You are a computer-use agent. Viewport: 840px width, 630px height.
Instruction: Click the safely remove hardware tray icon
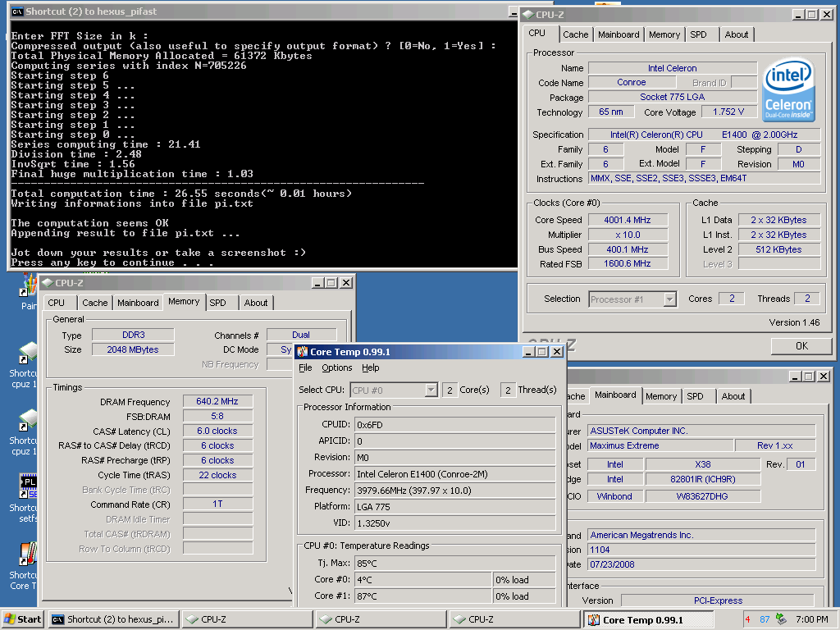point(782,619)
